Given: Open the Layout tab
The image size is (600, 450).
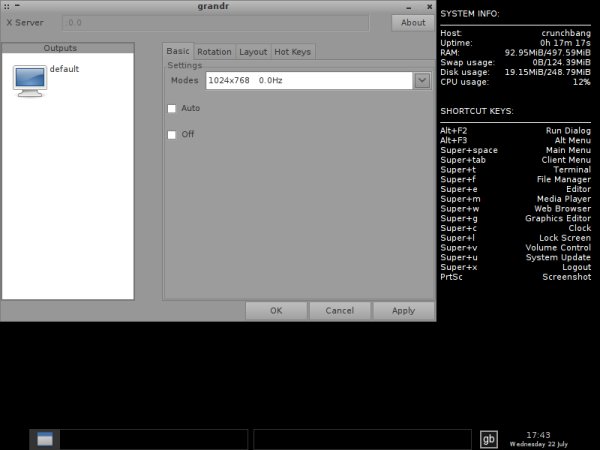Looking at the screenshot, I should click(253, 52).
